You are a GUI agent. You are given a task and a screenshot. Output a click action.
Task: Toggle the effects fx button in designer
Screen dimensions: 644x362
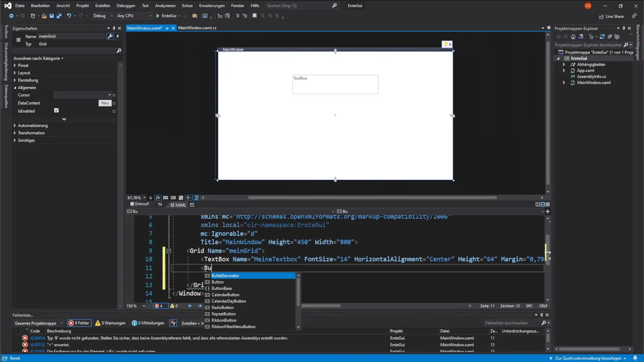tap(158, 198)
